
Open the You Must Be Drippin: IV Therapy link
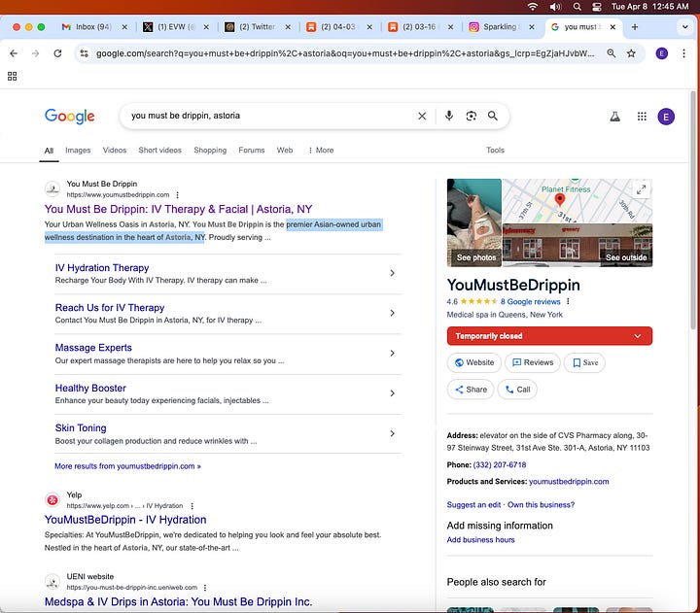coord(178,209)
